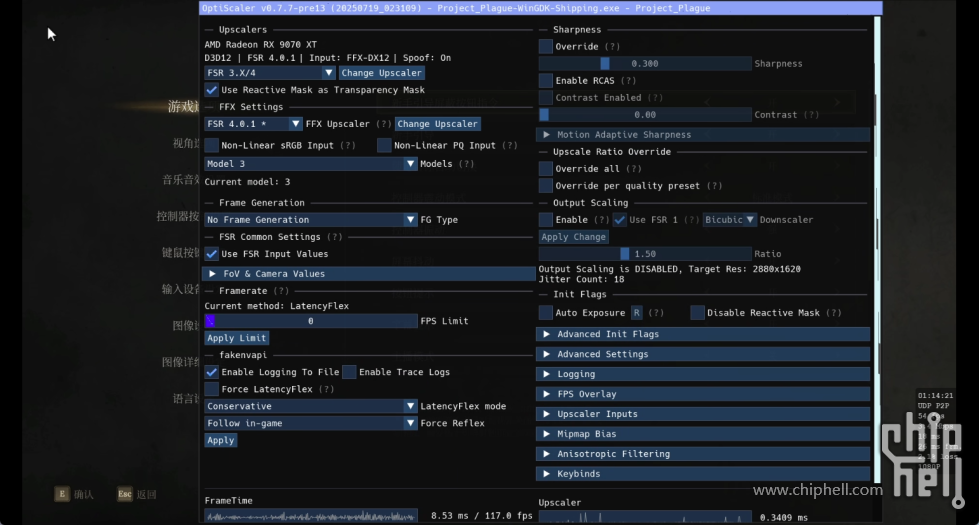Click the E confirm key icon in game
This screenshot has height=525, width=979.
pyautogui.click(x=62, y=494)
